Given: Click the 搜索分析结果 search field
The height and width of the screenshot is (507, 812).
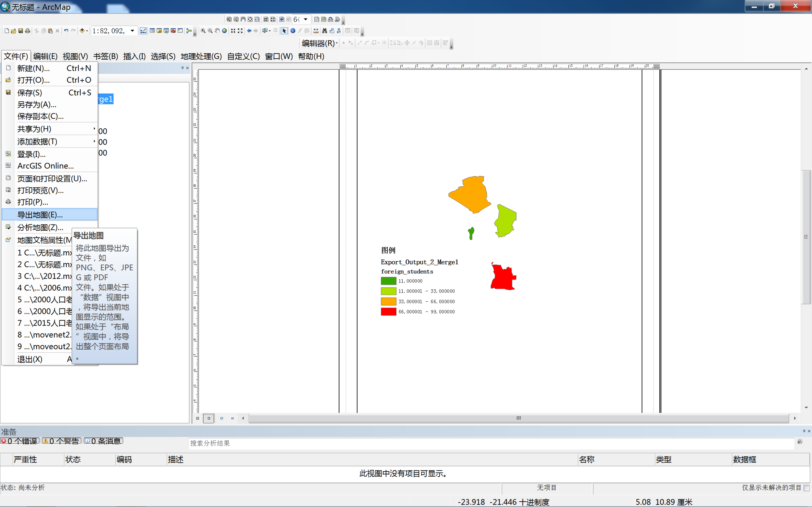Looking at the screenshot, I should (x=490, y=443).
